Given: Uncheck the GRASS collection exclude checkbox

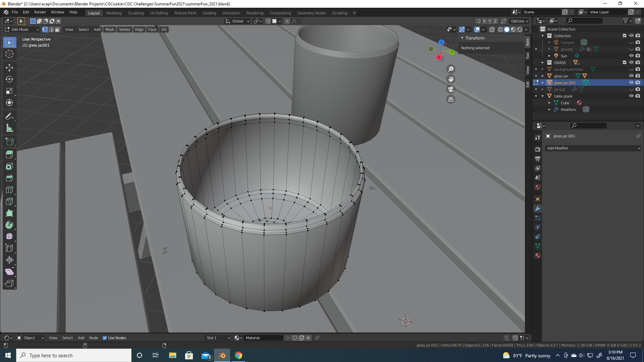Looking at the screenshot, I should [x=625, y=62].
